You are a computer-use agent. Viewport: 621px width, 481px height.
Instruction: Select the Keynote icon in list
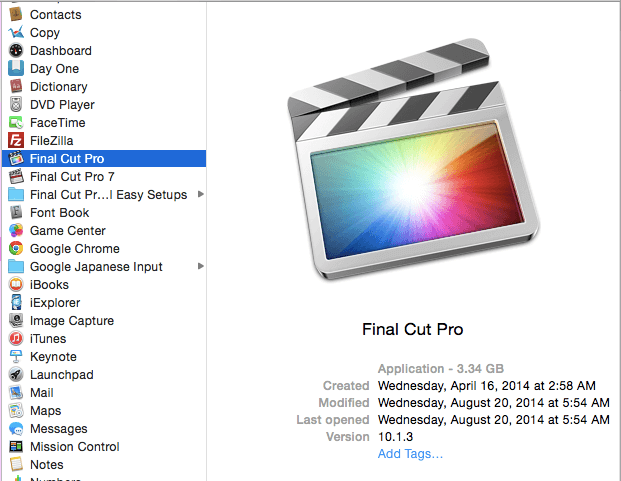[16, 357]
